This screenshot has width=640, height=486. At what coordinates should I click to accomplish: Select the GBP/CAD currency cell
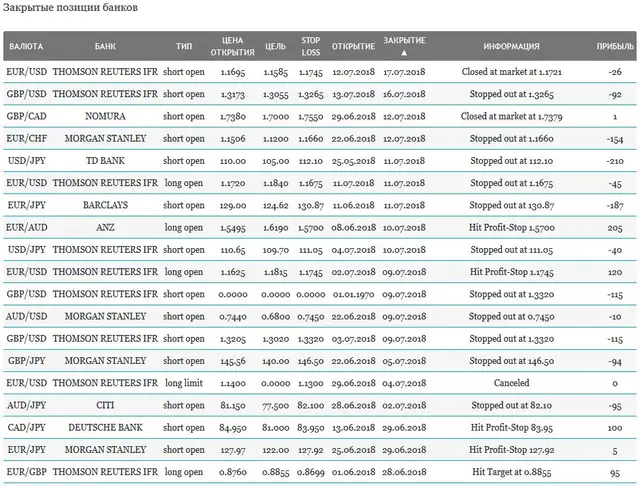point(27,116)
